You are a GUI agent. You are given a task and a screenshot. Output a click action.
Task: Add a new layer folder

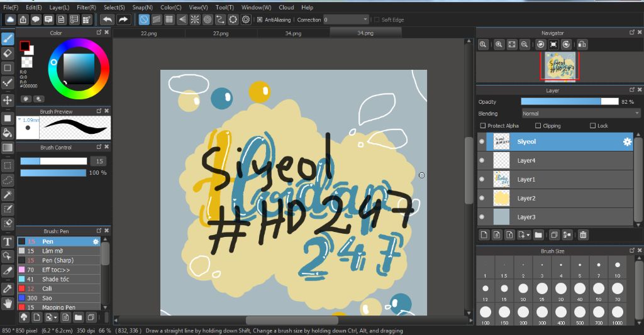[538, 235]
